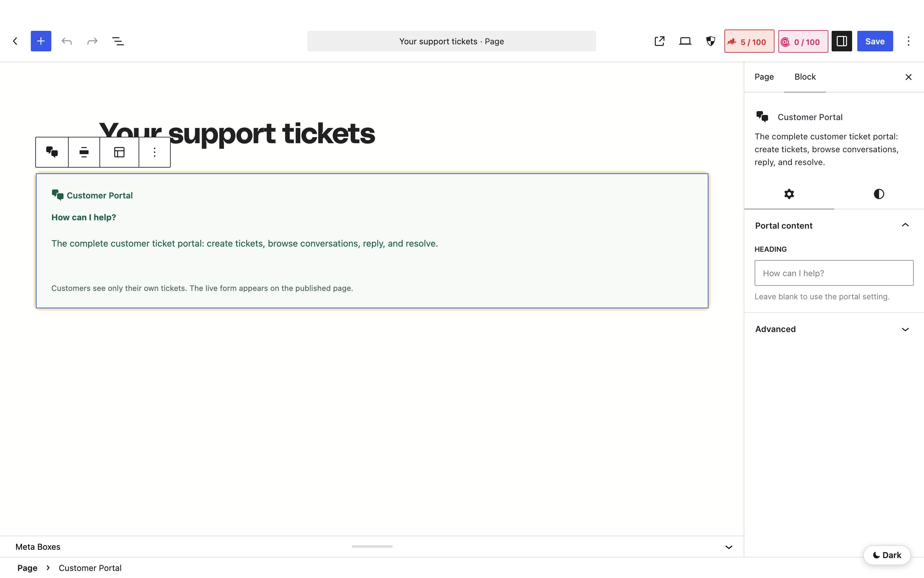Screen dimensions: 924x578
Task: Toggle the settings sidebar panel
Action: click(842, 41)
